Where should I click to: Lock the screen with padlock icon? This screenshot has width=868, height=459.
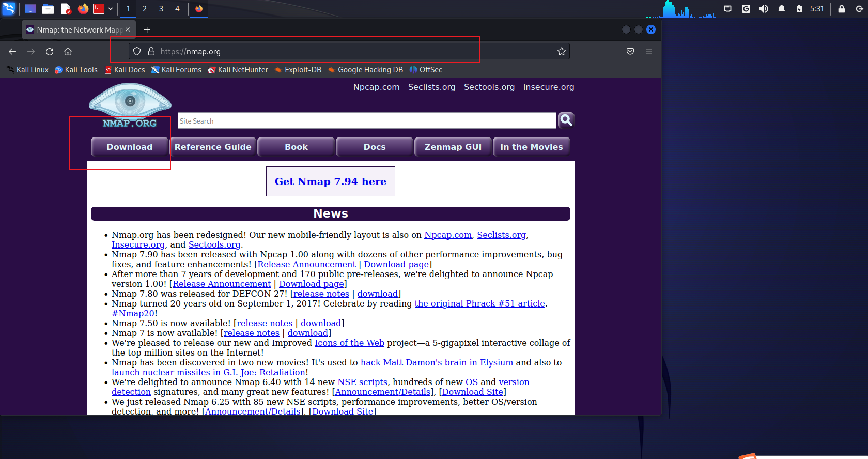point(842,9)
